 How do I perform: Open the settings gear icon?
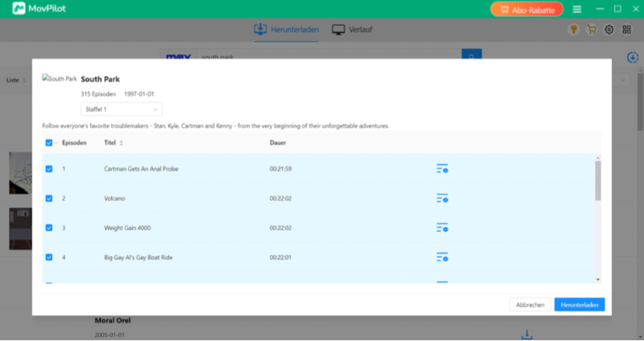(609, 30)
